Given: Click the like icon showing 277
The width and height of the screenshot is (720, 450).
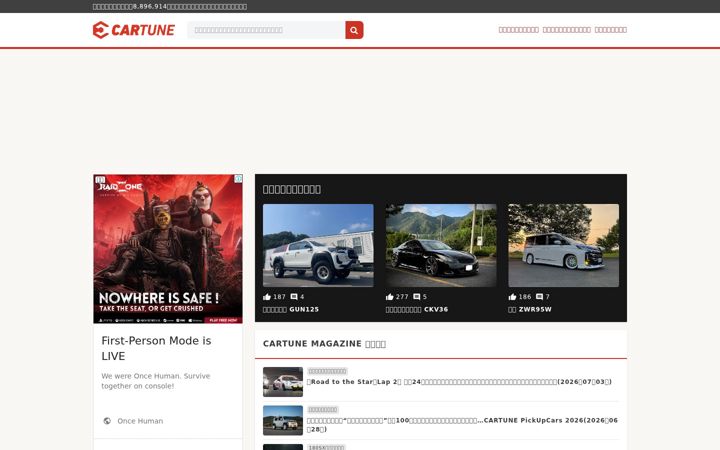Looking at the screenshot, I should point(390,297).
